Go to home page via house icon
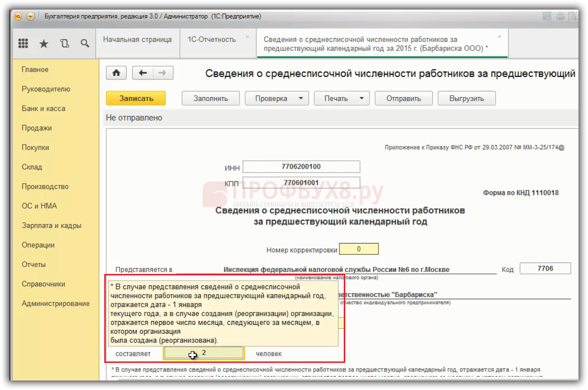The width and height of the screenshot is (588, 390). point(116,73)
